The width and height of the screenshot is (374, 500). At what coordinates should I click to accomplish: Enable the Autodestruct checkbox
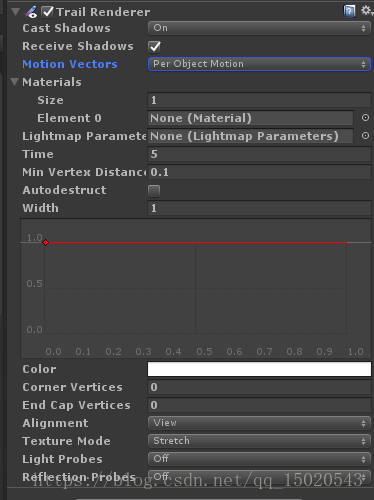coord(154,191)
